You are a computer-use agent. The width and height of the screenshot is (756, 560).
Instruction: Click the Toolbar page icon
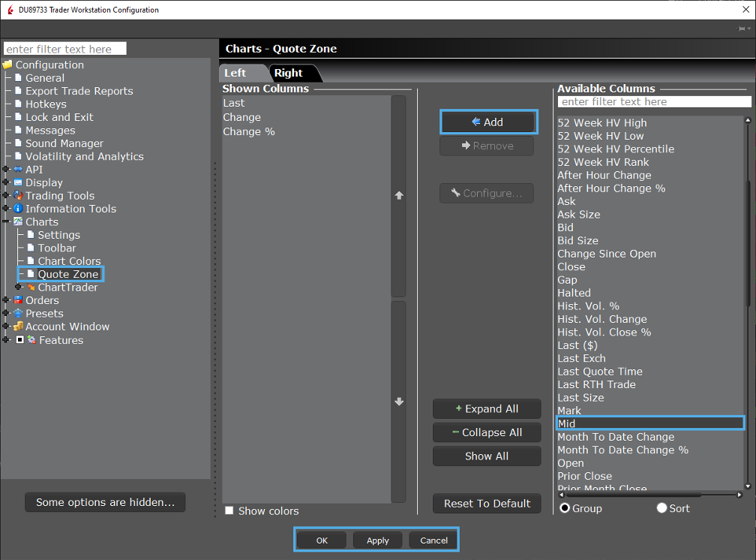point(31,248)
